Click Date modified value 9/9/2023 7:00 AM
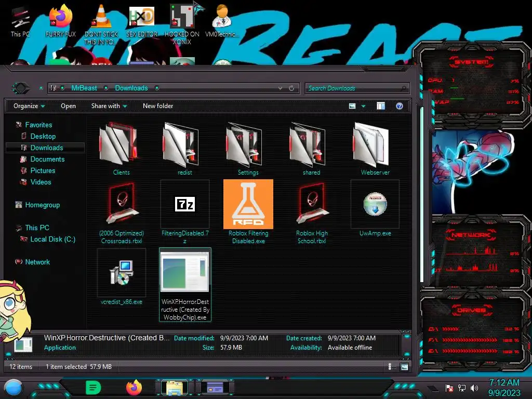 pyautogui.click(x=244, y=338)
